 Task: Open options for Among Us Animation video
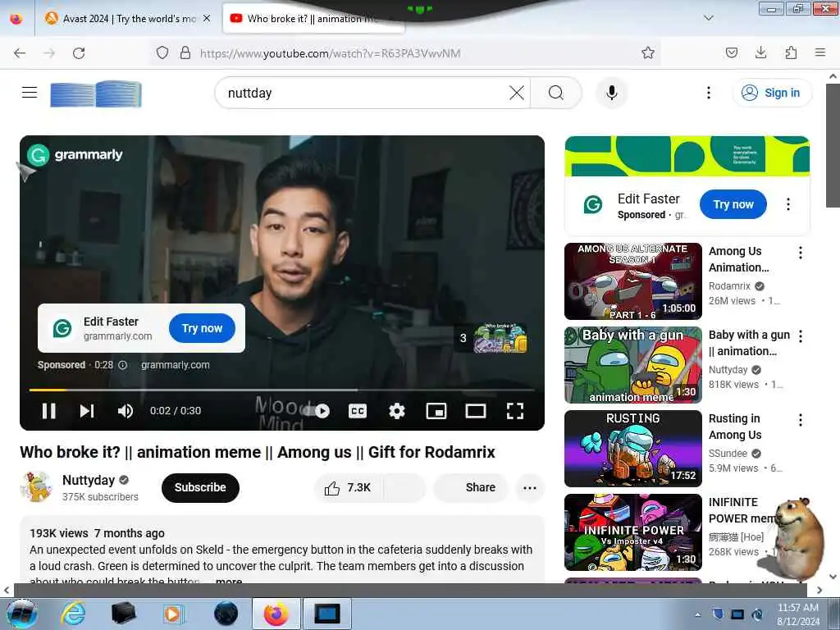click(x=801, y=253)
